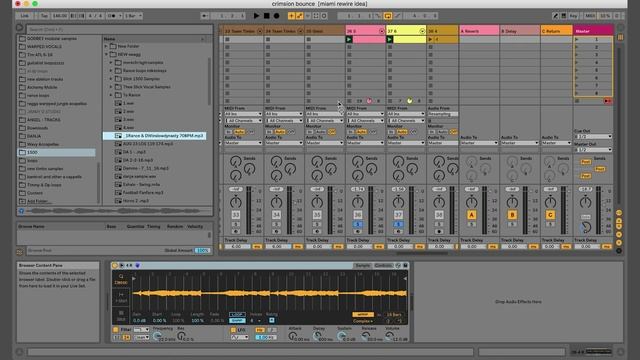
Task: Select the Master track header
Action: point(593,31)
